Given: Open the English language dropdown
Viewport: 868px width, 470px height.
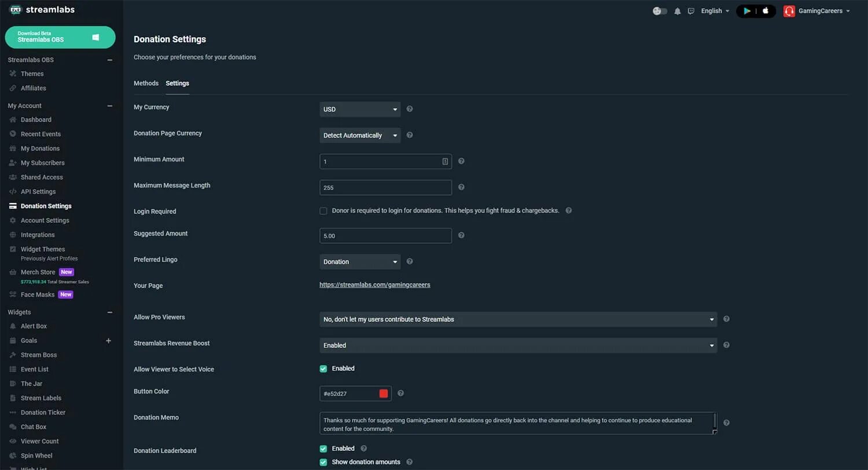Looking at the screenshot, I should coord(715,11).
